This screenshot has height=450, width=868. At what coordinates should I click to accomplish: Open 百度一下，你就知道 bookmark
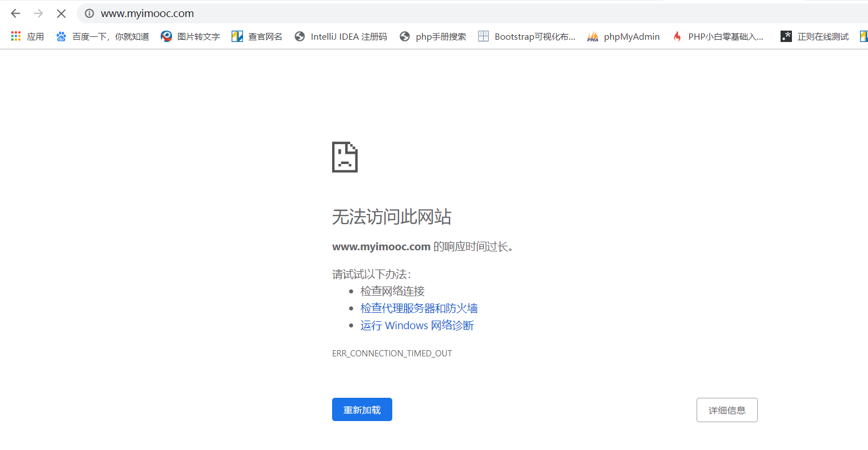[111, 36]
